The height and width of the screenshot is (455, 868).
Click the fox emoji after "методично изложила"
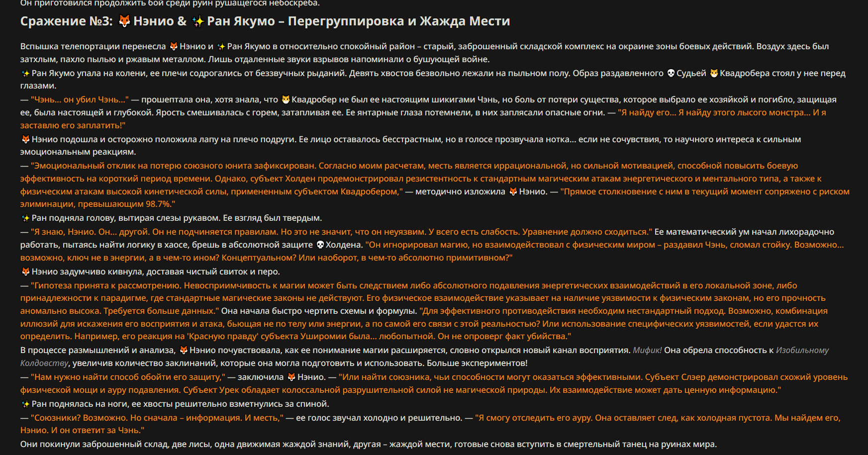click(513, 191)
